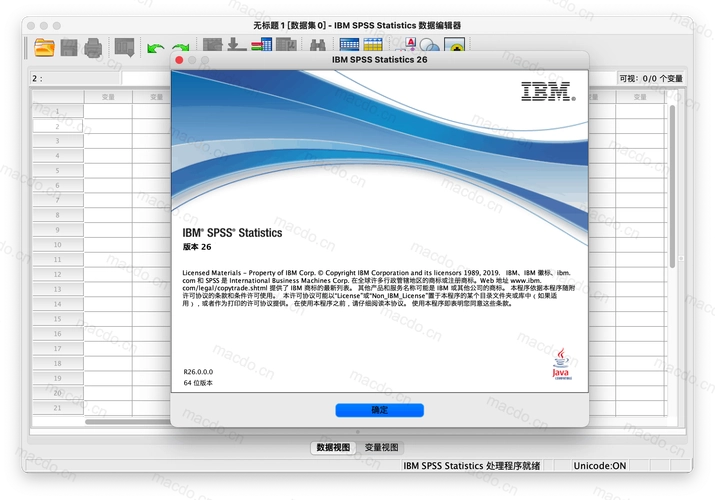Select row header 1 in the data grid

[x=57, y=111]
